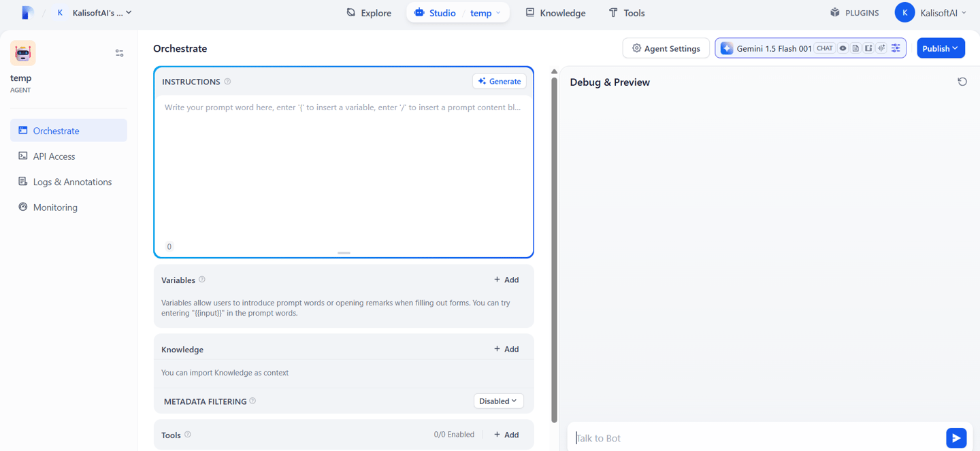
Task: Restart the debug preview conversation
Action: click(x=962, y=82)
